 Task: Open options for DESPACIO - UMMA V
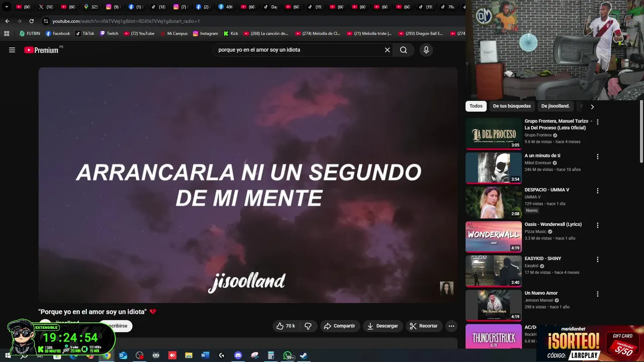click(598, 191)
